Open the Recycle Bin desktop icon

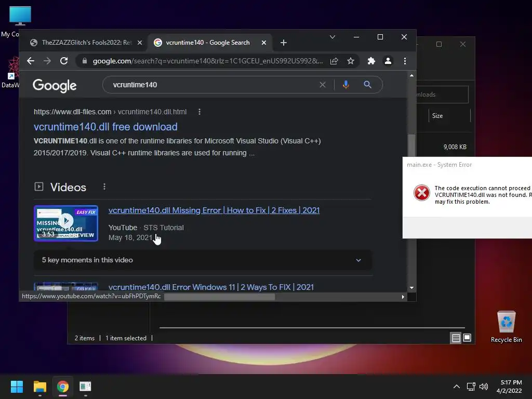506,326
